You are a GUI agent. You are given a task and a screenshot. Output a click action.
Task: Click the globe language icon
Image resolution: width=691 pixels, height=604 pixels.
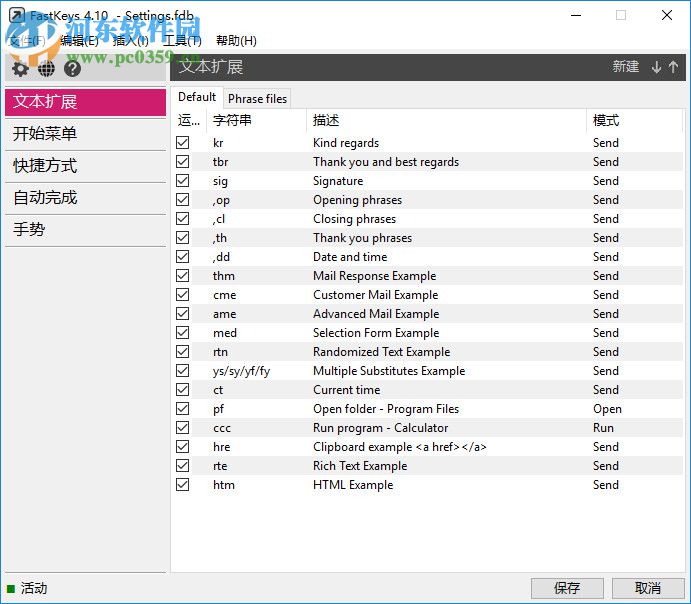[x=46, y=69]
